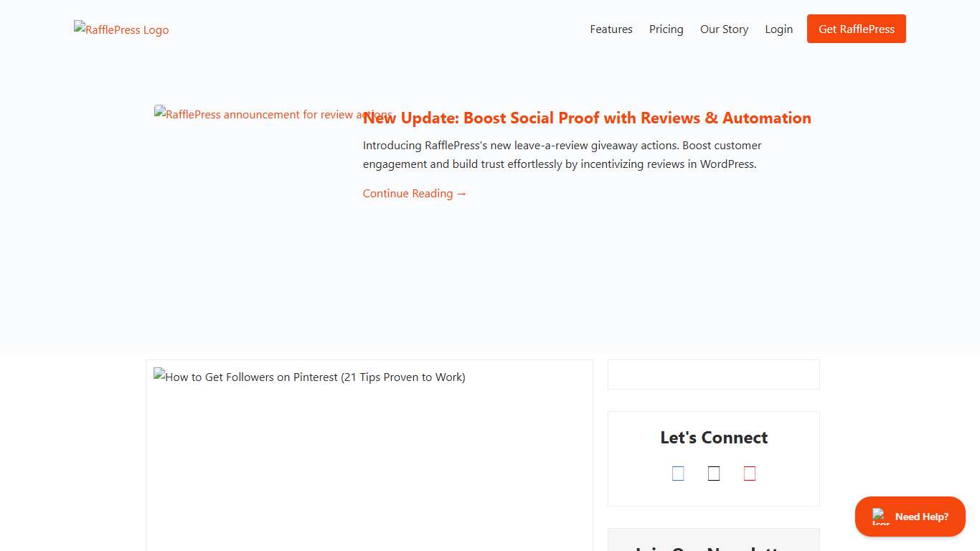Click the Join Our Newsletter section
This screenshot has height=551, width=980.
713,547
